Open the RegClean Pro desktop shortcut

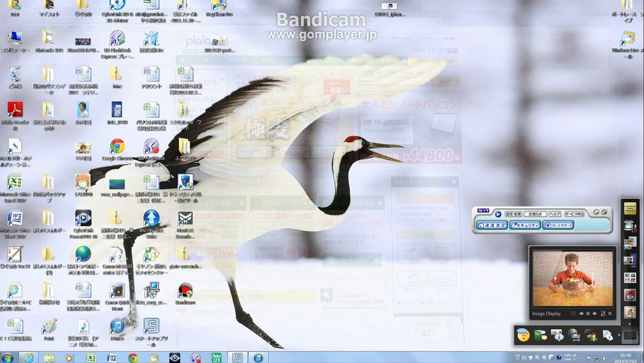coord(219,8)
